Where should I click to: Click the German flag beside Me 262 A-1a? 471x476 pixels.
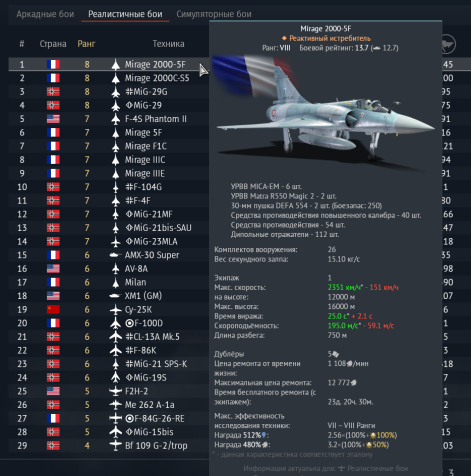pyautogui.click(x=53, y=405)
